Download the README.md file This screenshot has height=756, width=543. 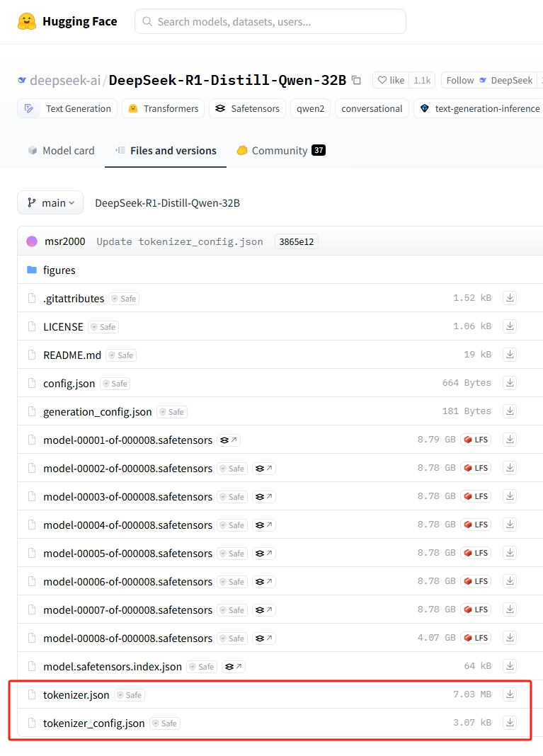510,355
